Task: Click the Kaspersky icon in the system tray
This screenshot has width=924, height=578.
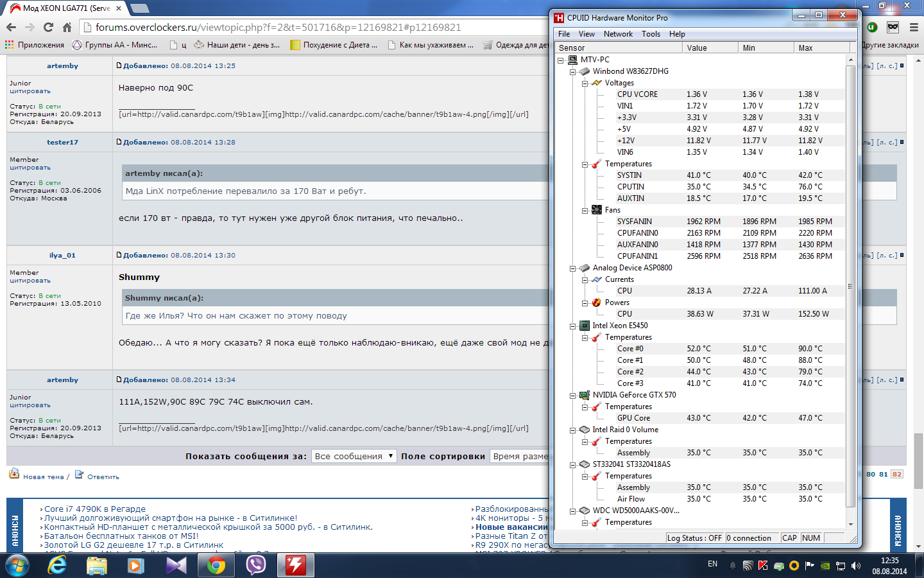Action: point(763,566)
